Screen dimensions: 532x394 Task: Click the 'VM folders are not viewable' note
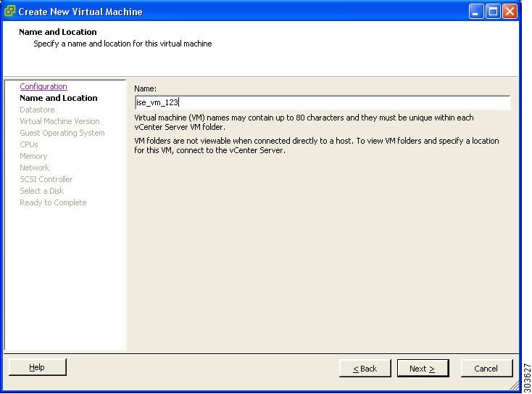pos(316,145)
